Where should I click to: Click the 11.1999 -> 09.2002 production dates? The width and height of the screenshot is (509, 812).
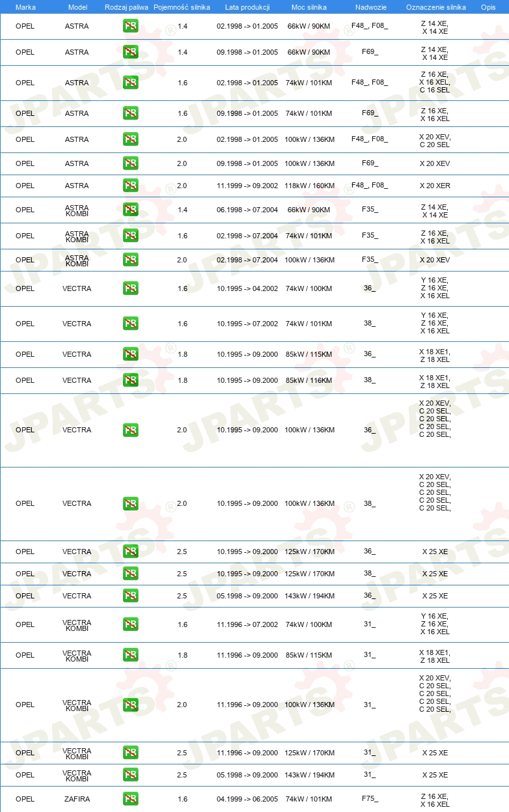[x=247, y=186]
